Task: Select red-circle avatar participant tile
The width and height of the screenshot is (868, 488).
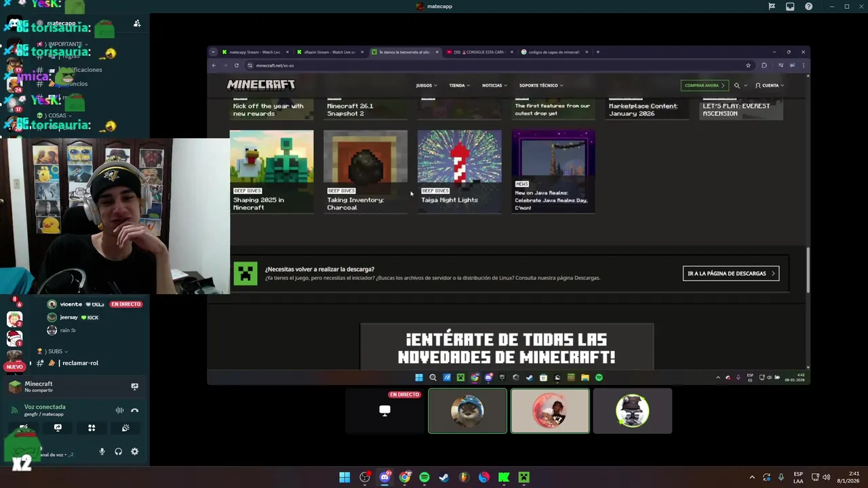Action: click(x=550, y=411)
